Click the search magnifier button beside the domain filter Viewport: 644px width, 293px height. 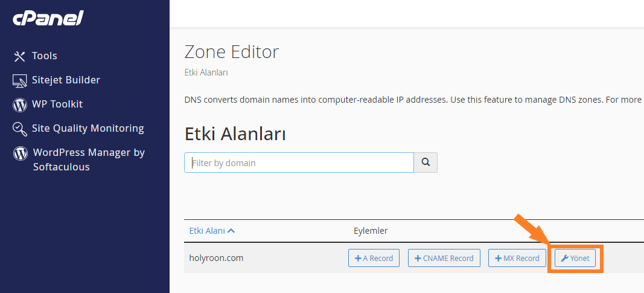(426, 163)
